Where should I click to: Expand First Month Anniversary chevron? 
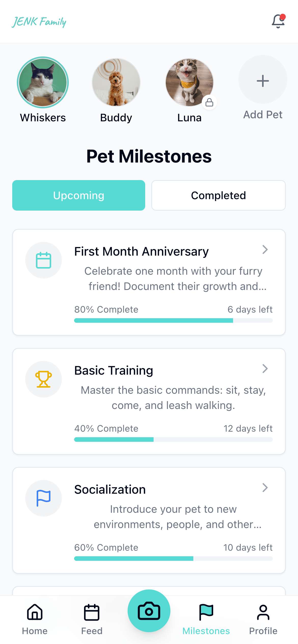[265, 250]
